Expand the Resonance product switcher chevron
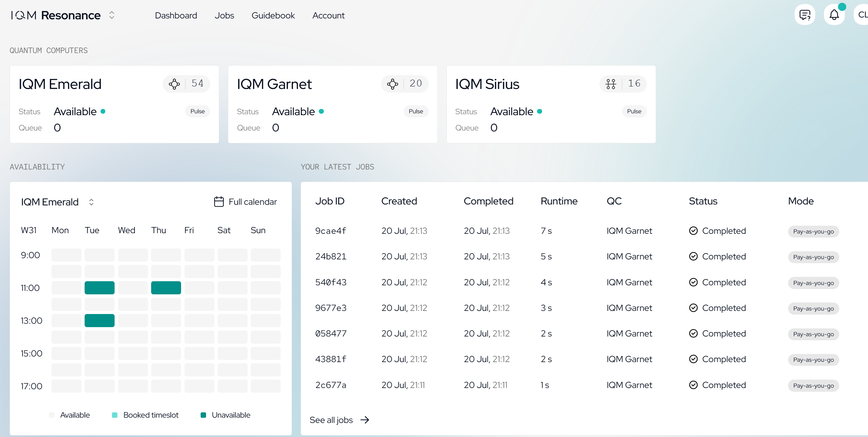 click(x=112, y=15)
